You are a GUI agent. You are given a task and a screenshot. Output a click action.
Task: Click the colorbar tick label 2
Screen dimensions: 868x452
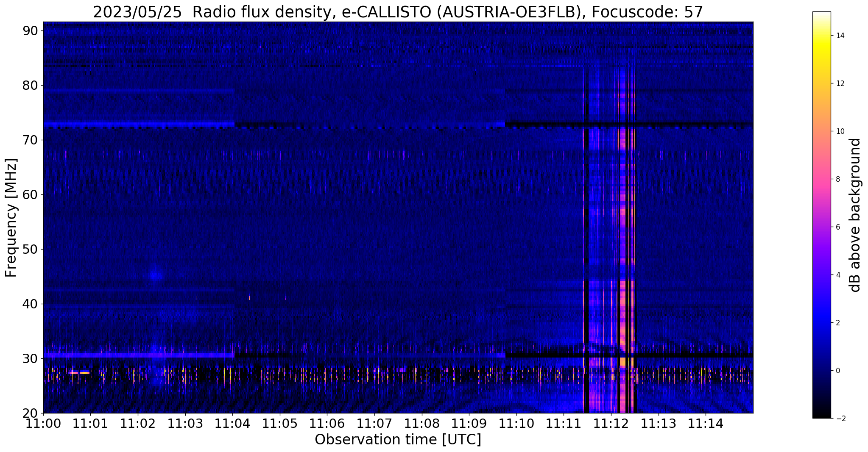coord(837,323)
